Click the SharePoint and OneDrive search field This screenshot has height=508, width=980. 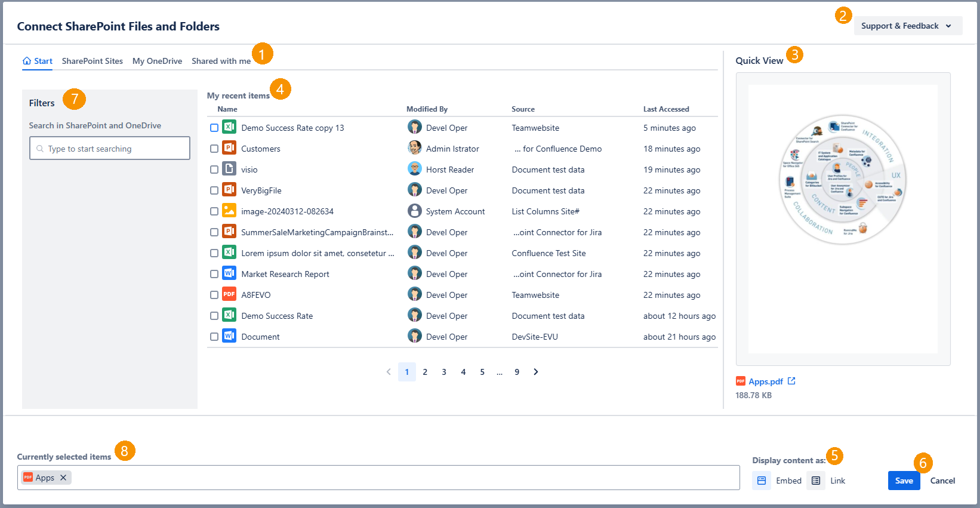point(110,149)
